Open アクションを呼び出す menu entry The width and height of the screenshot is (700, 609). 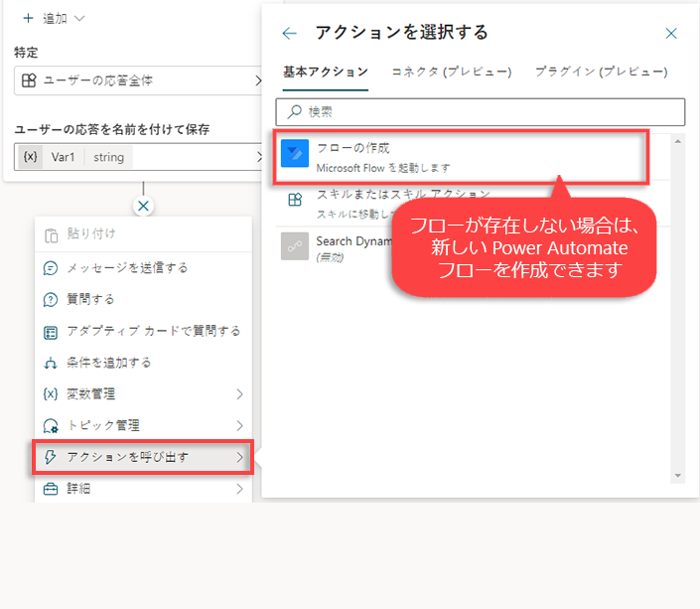[x=143, y=457]
